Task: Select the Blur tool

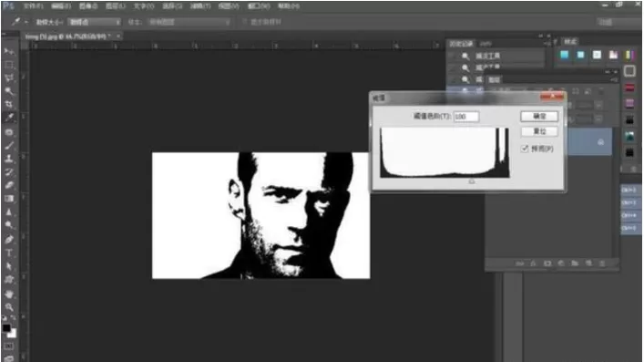Action: pyautogui.click(x=8, y=212)
